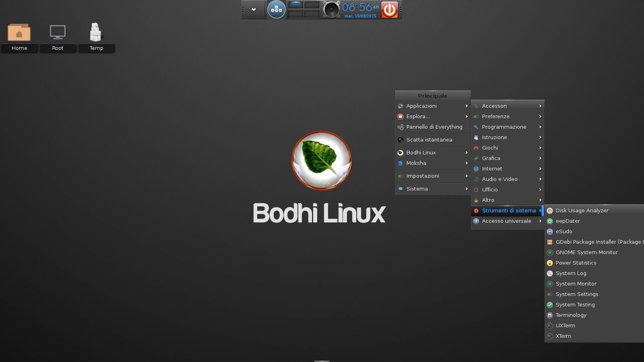Click the Disk Usage Analyzer icon in the menu
This screenshot has height=362, width=644.
pyautogui.click(x=550, y=211)
